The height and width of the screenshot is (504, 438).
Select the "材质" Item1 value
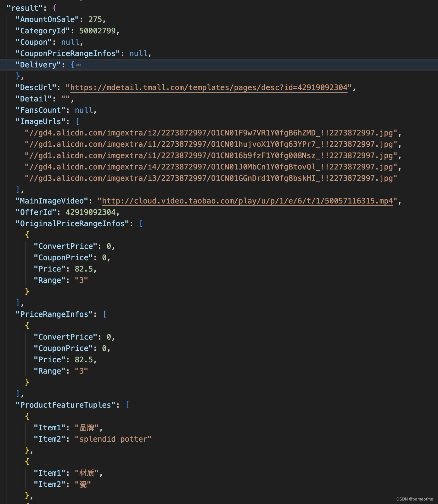[x=87, y=473]
